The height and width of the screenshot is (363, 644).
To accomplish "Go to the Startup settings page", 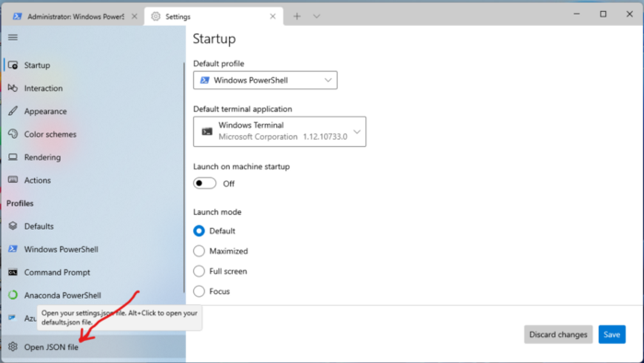I will (93, 65).
